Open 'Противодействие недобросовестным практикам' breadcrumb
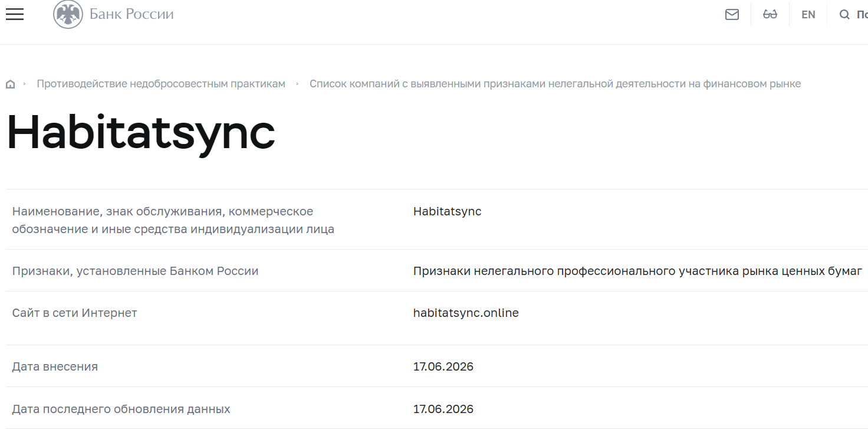 [161, 84]
